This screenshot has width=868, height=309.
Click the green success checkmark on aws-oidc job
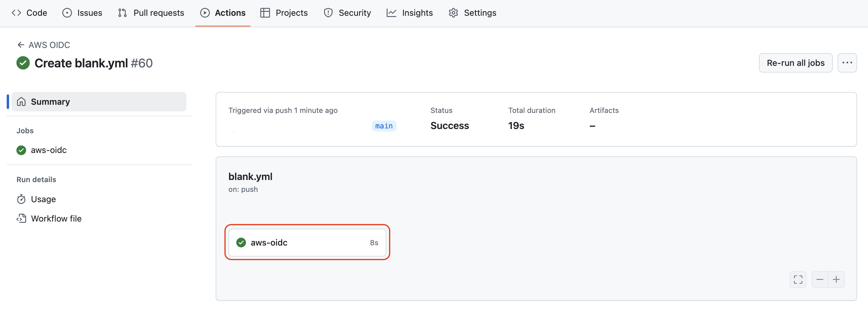[241, 242]
